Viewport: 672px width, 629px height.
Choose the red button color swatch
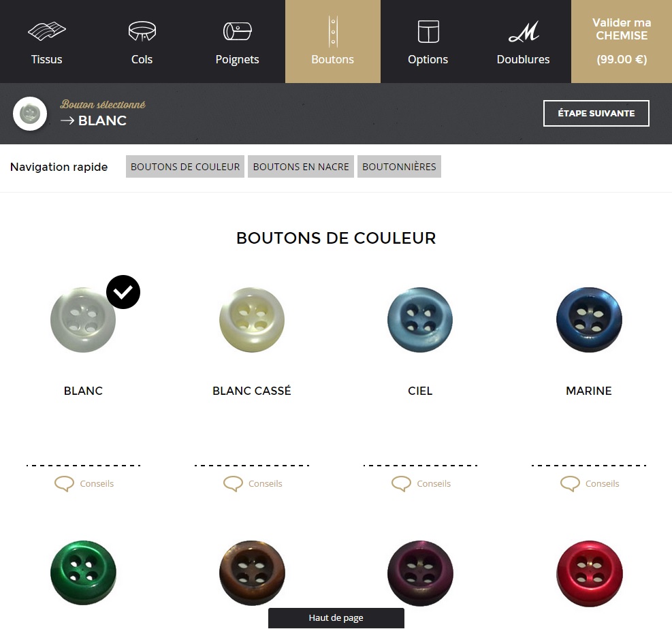coord(590,574)
